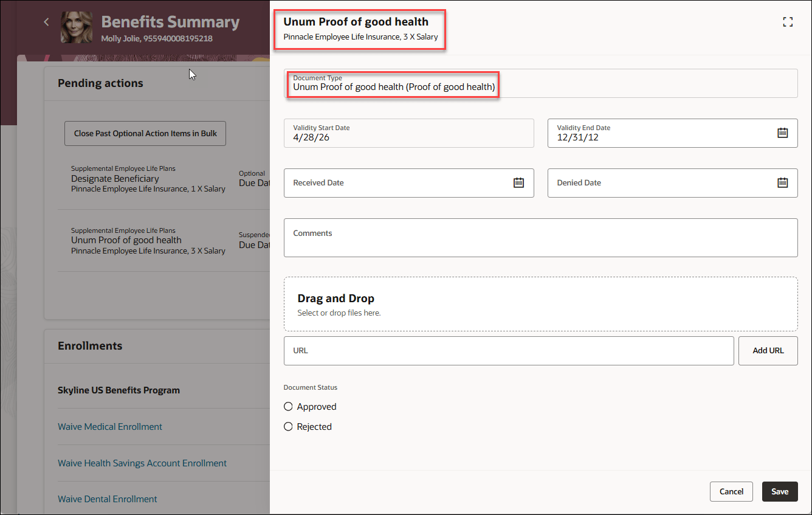Go back from Benefits Summary
This screenshot has height=515, width=812.
click(46, 22)
